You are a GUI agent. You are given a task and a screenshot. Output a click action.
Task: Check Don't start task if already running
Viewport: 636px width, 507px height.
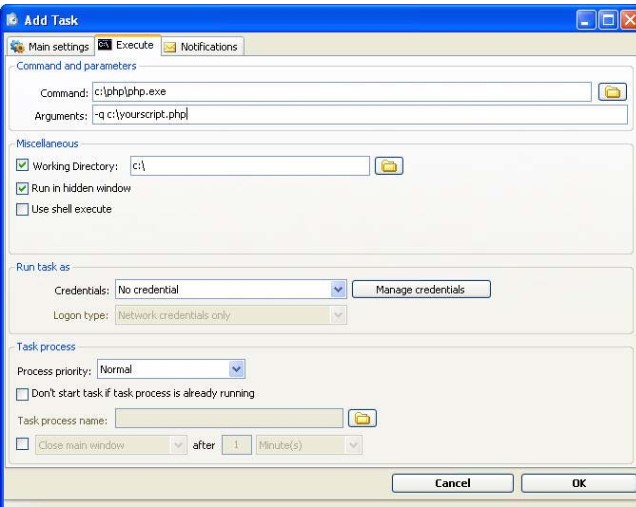click(x=22, y=394)
